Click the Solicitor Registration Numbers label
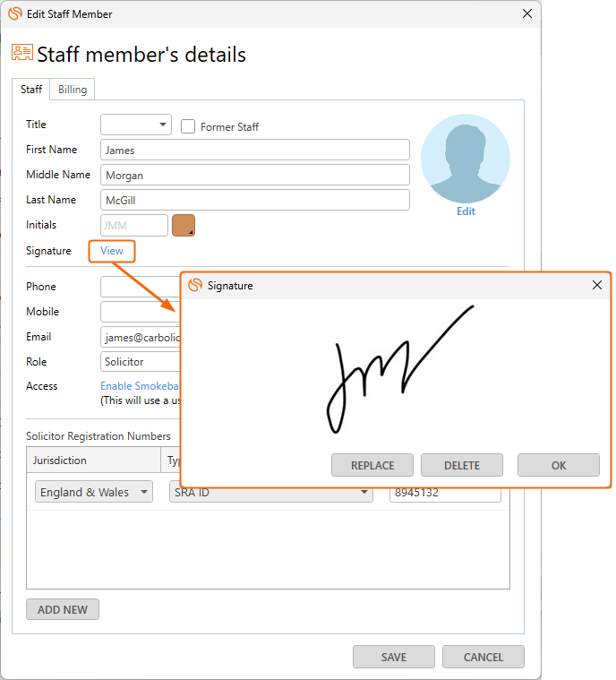 [98, 435]
